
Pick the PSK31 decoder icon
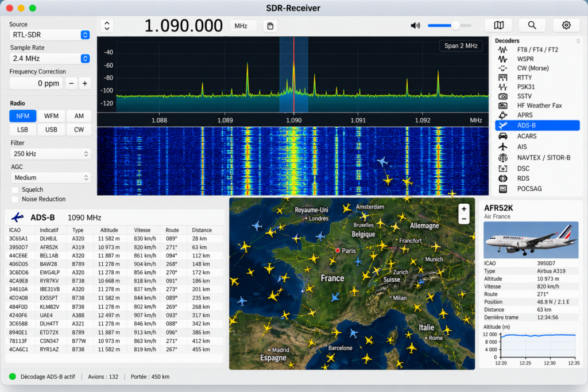[x=502, y=87]
